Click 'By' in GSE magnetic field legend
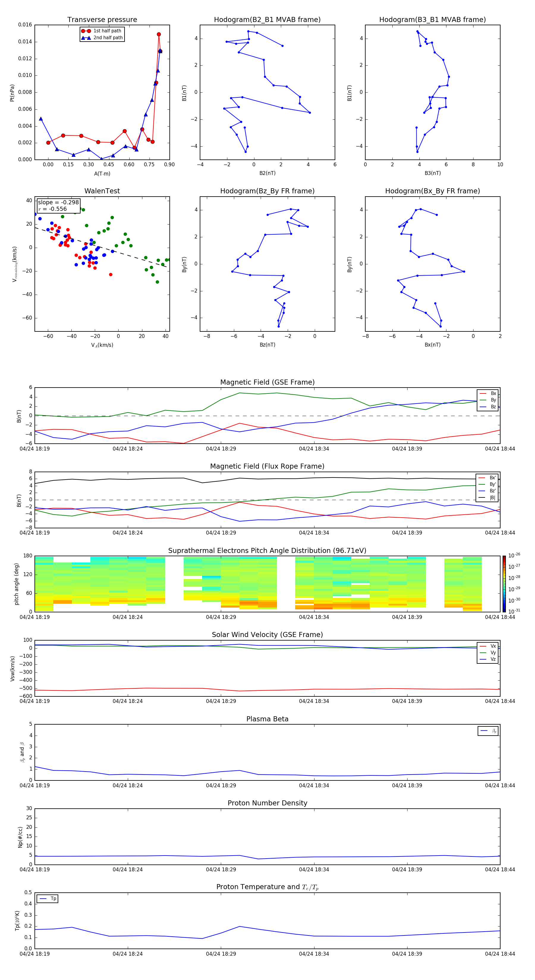535x980 pixels. tap(488, 400)
